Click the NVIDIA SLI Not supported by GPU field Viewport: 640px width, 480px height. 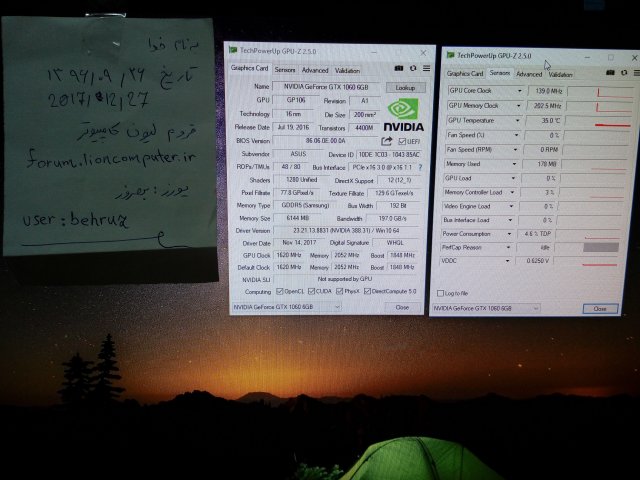coord(345,279)
